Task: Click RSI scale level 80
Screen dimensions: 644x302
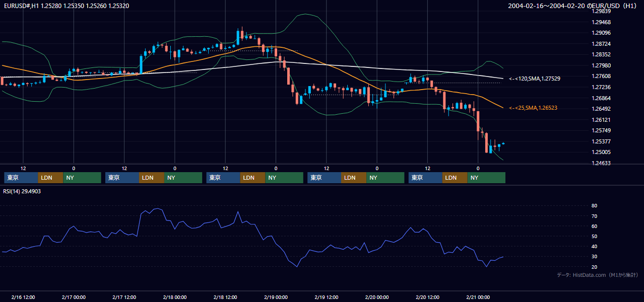Action: (x=594, y=206)
